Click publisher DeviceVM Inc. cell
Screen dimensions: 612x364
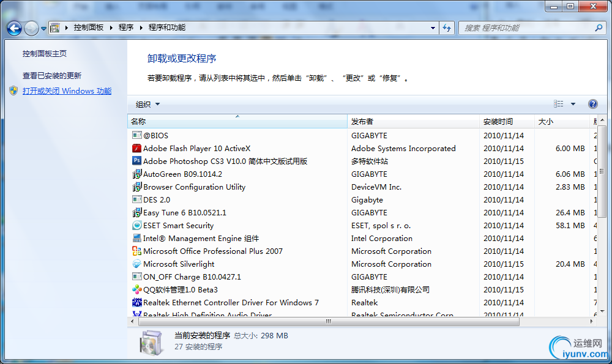pos(376,187)
